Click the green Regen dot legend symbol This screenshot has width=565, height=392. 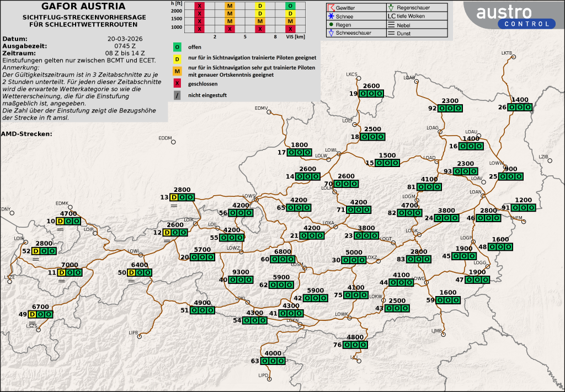pyautogui.click(x=331, y=25)
